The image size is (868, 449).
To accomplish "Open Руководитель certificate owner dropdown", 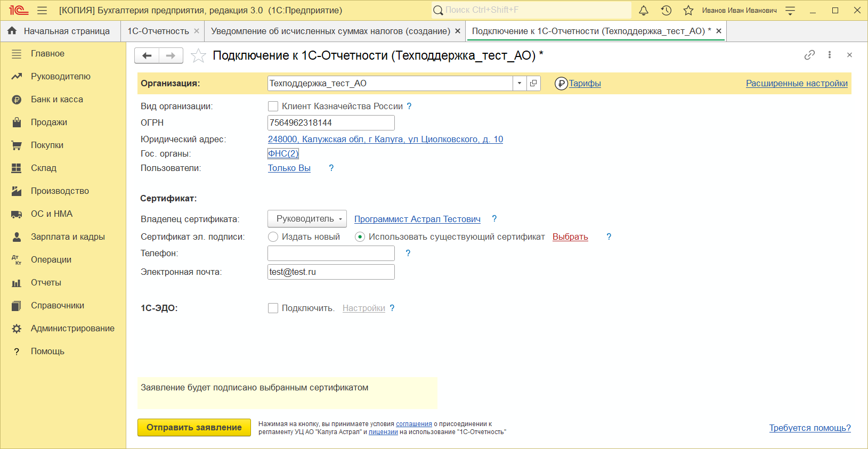I will (x=307, y=218).
